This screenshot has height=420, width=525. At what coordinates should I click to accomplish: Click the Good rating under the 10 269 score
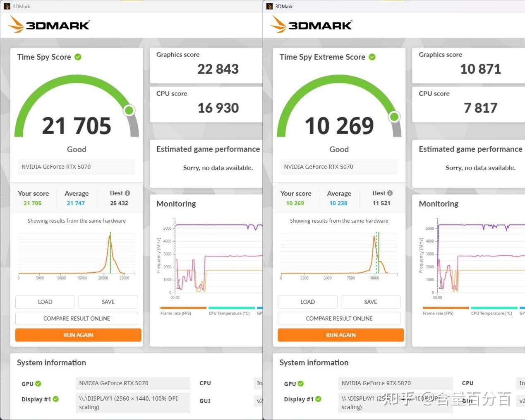(339, 149)
